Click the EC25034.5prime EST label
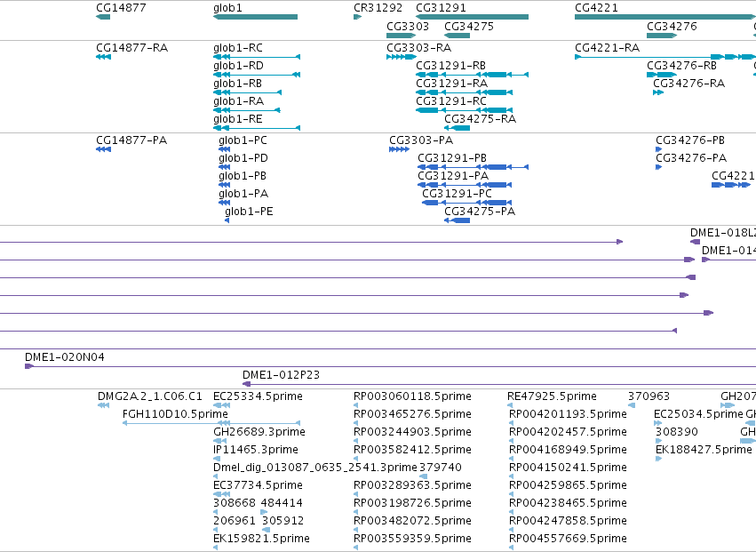This screenshot has height=552, width=756. coord(698,414)
